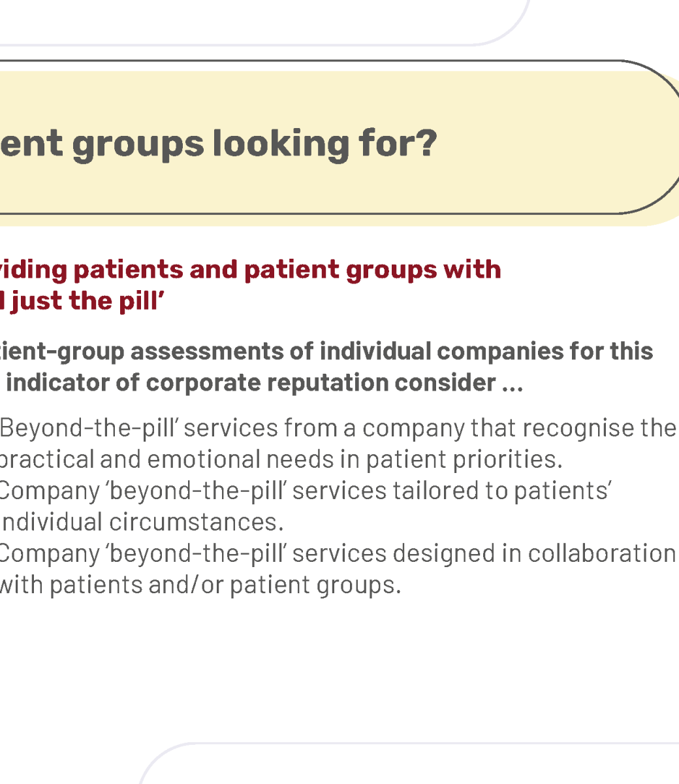Click the heading text 'groups looking for?'
The width and height of the screenshot is (679, 784).
[255, 145]
